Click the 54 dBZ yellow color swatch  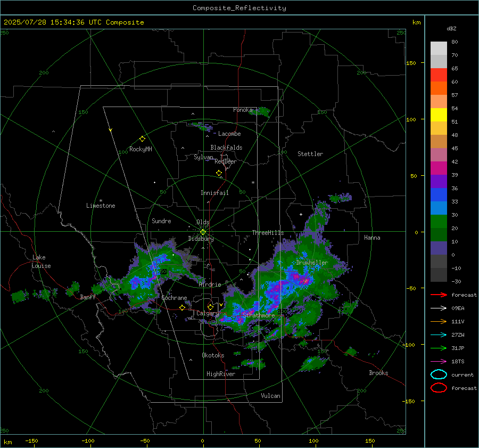(439, 115)
